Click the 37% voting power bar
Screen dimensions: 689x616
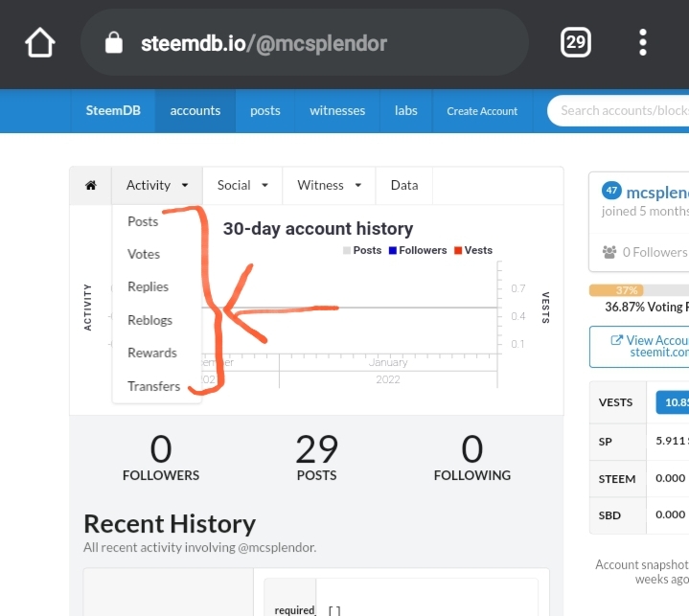coord(616,290)
